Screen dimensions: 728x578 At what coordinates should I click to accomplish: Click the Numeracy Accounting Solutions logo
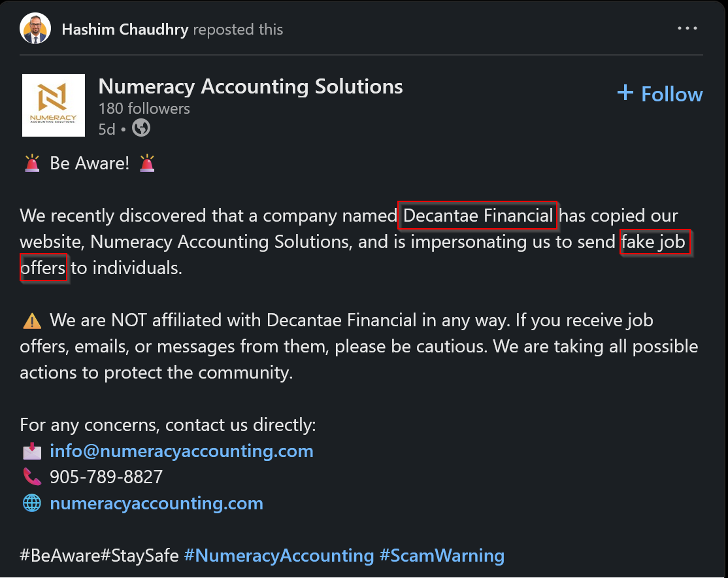(x=54, y=105)
